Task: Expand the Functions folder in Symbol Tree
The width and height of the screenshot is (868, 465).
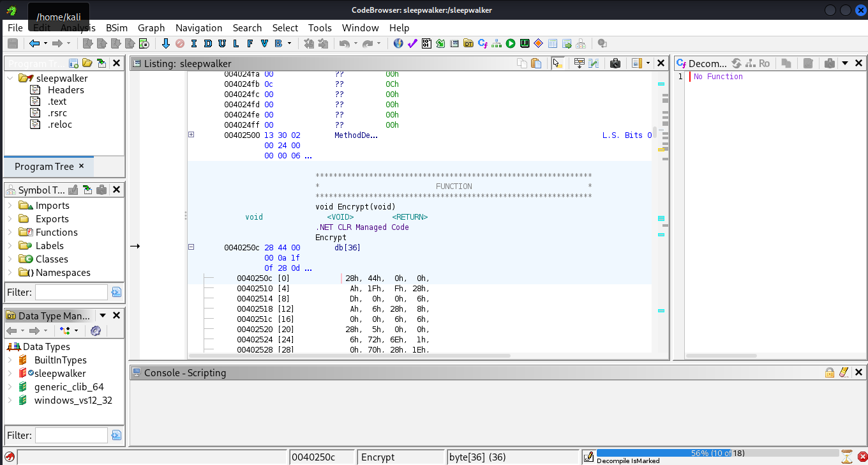Action: (x=10, y=232)
